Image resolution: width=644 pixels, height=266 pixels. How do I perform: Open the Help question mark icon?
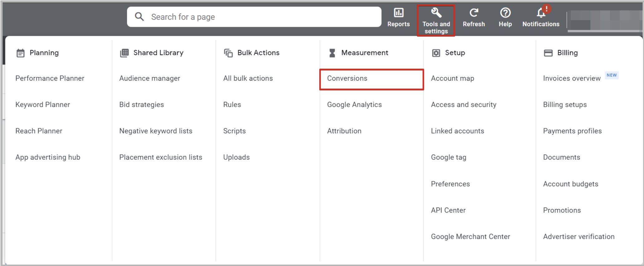(x=505, y=13)
